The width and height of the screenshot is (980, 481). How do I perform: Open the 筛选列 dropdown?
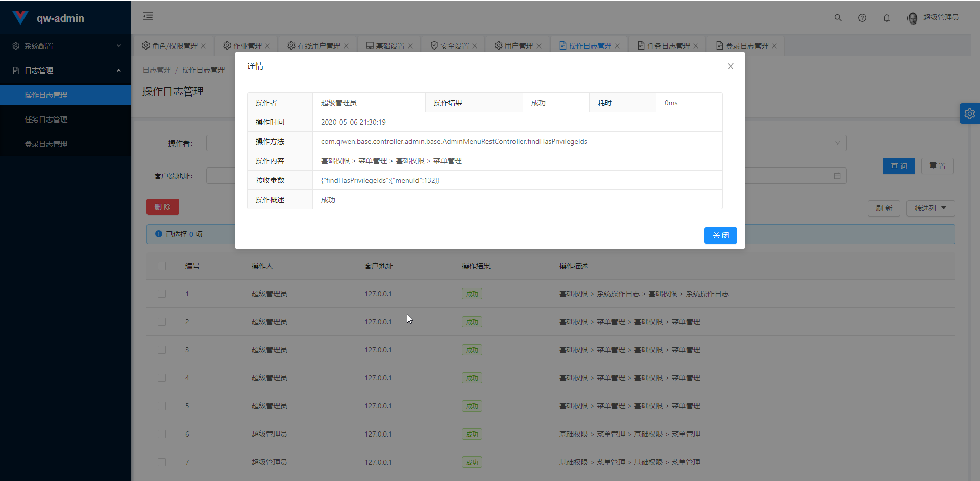[930, 208]
